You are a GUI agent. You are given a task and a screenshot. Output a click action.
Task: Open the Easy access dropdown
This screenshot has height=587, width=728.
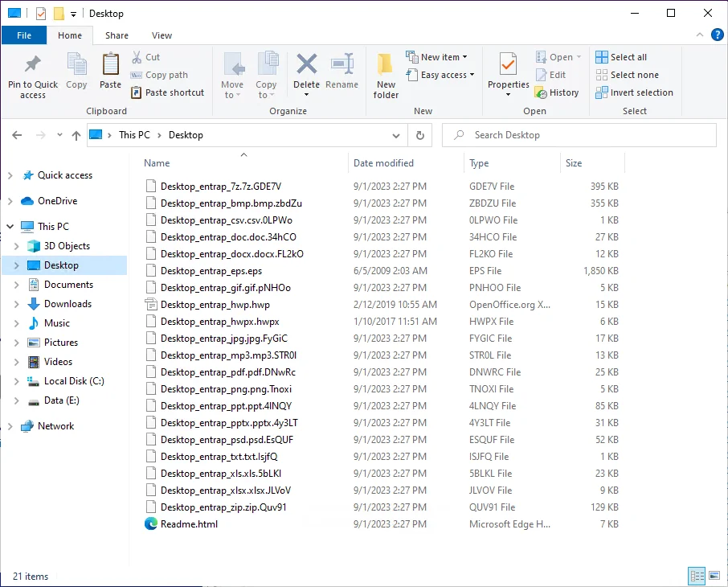pos(440,75)
